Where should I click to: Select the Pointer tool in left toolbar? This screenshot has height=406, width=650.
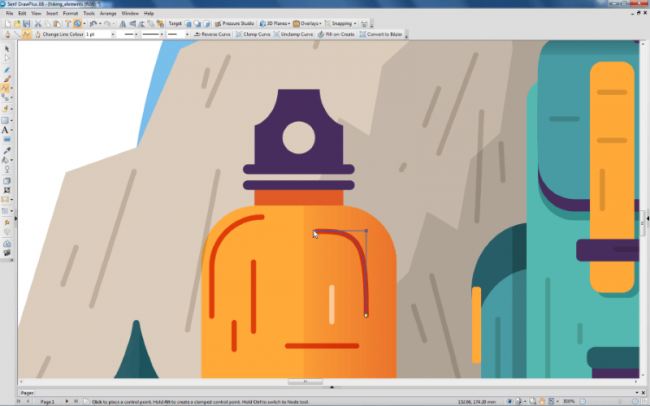(7, 48)
